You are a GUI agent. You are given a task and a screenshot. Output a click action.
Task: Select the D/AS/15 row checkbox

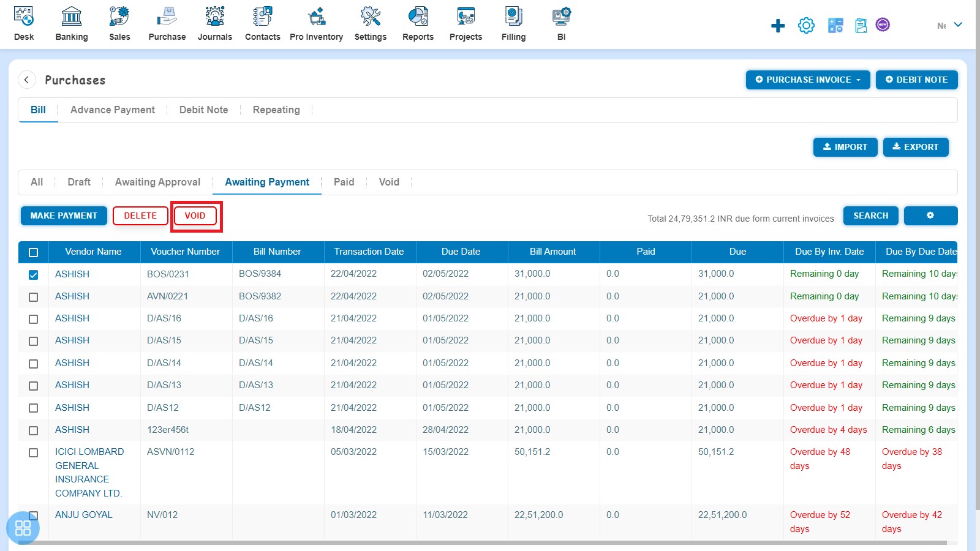pyautogui.click(x=34, y=341)
